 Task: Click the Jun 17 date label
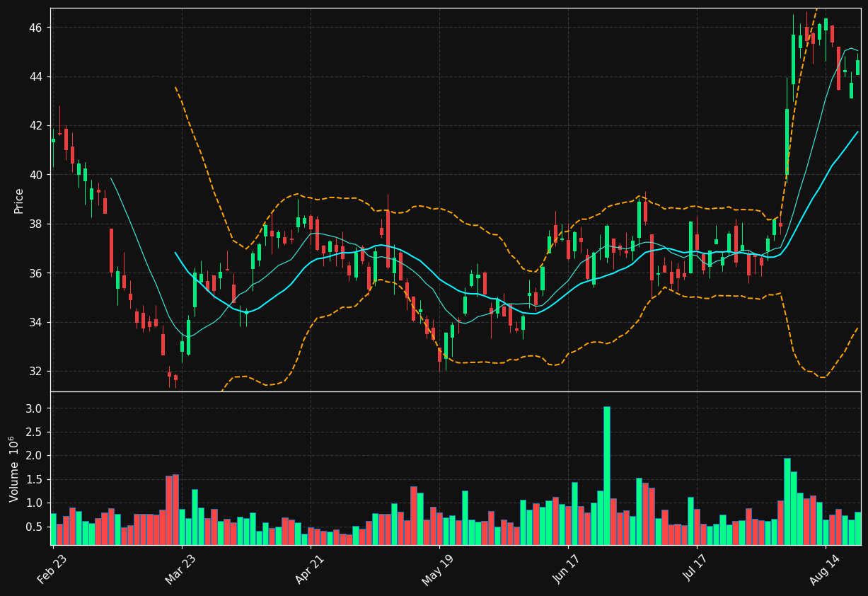(568, 568)
